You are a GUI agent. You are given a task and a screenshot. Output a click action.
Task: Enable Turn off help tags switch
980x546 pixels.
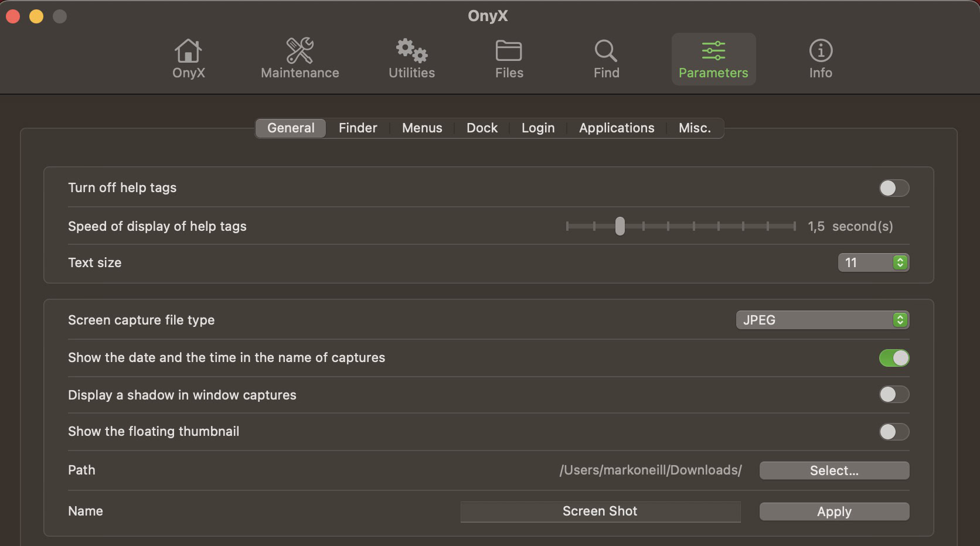tap(894, 188)
